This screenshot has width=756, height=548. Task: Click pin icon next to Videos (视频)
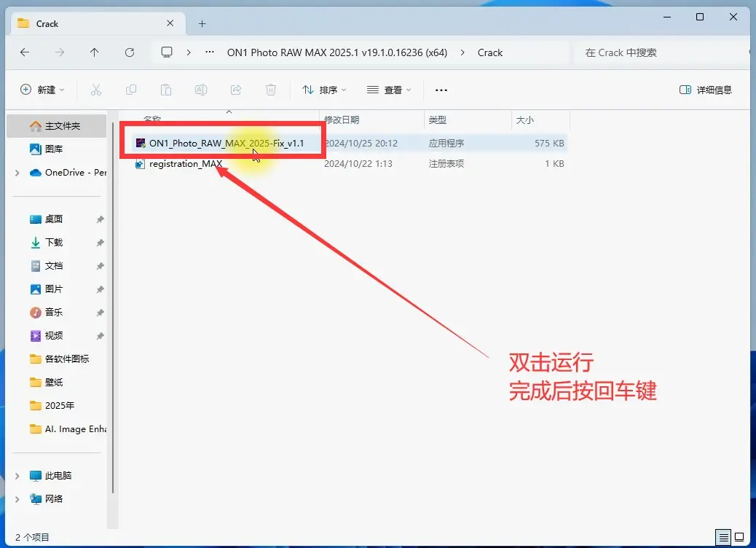coord(100,336)
